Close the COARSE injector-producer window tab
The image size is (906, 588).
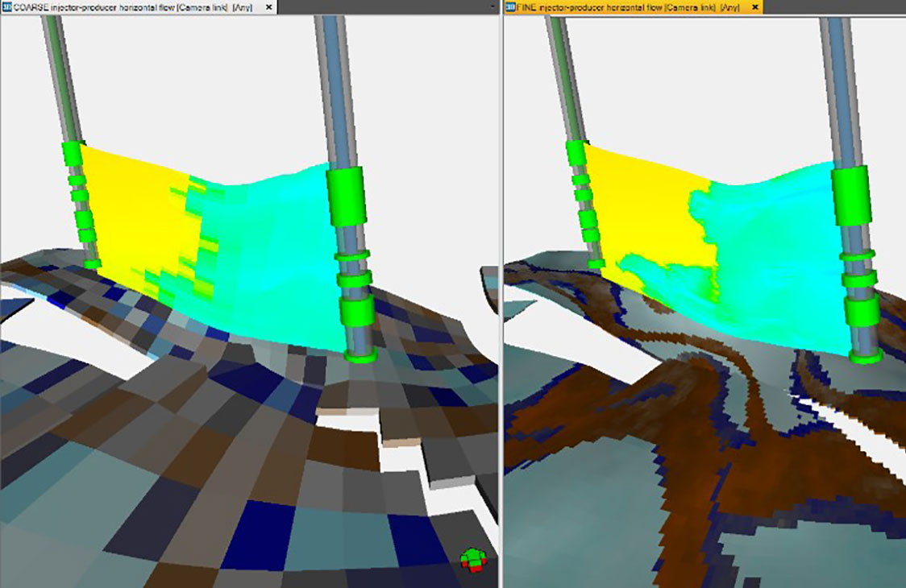pos(268,7)
